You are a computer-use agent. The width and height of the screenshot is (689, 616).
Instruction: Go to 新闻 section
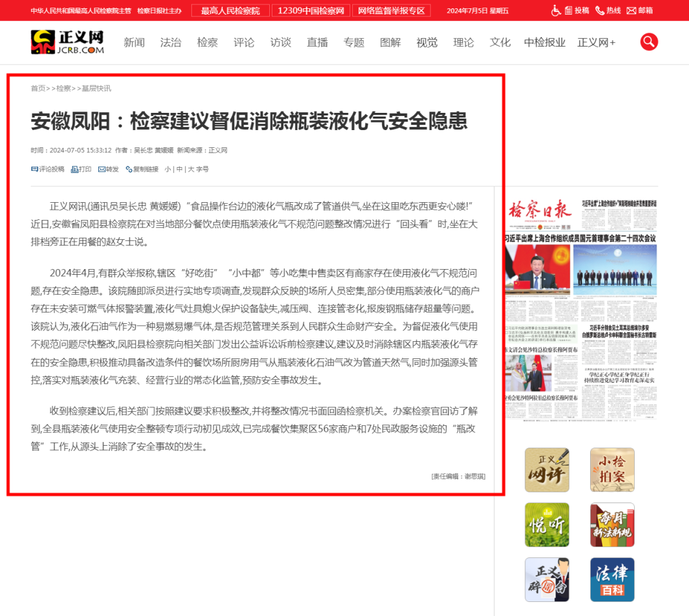[134, 43]
